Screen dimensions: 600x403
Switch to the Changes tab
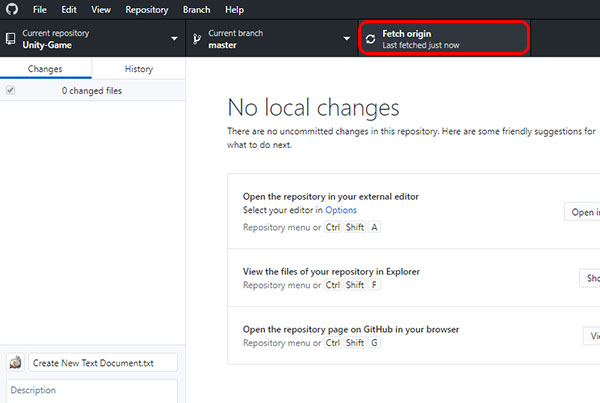tap(45, 69)
